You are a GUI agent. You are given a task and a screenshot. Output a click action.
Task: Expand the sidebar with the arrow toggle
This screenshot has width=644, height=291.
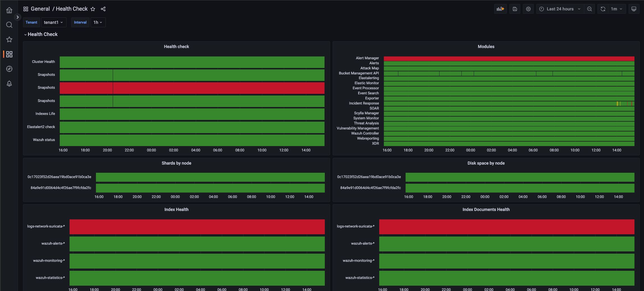18,17
